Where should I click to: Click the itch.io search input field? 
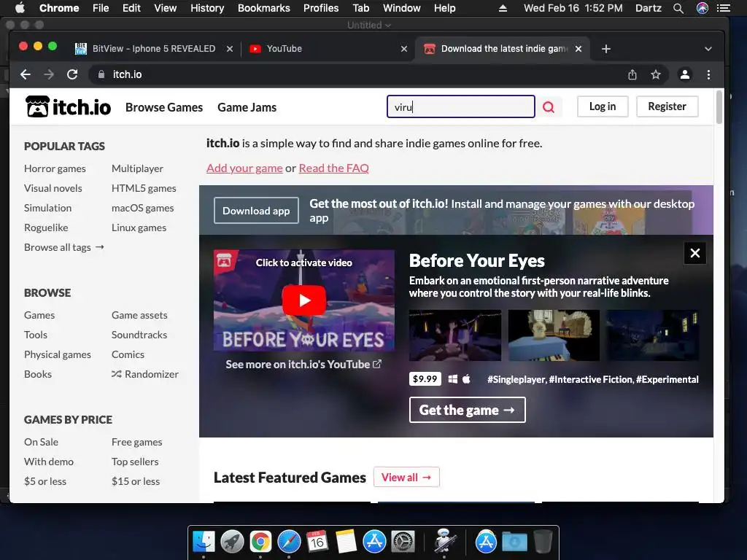coord(461,106)
